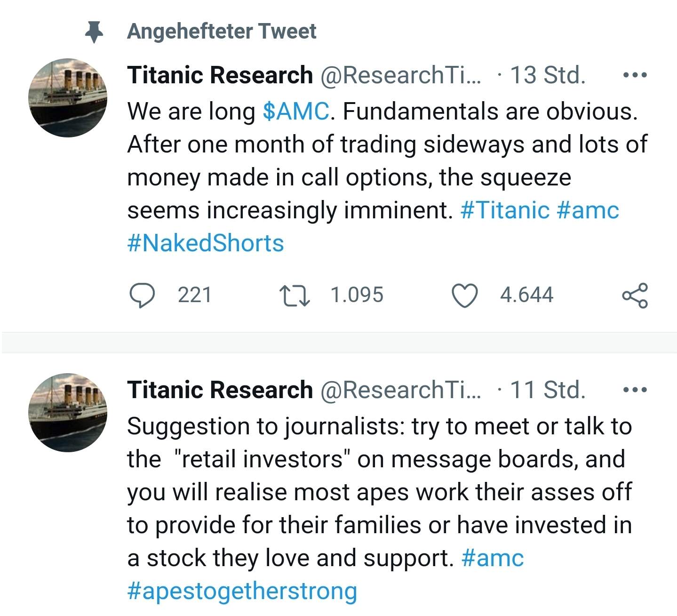The image size is (677, 616).
Task: Open the #NakedShorts hashtag
Action: 205,243
